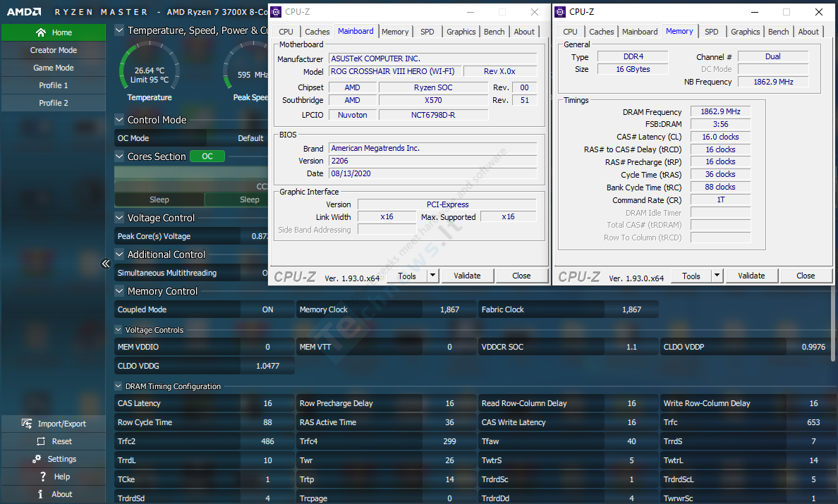Select Creator Mode in sidebar

point(54,50)
